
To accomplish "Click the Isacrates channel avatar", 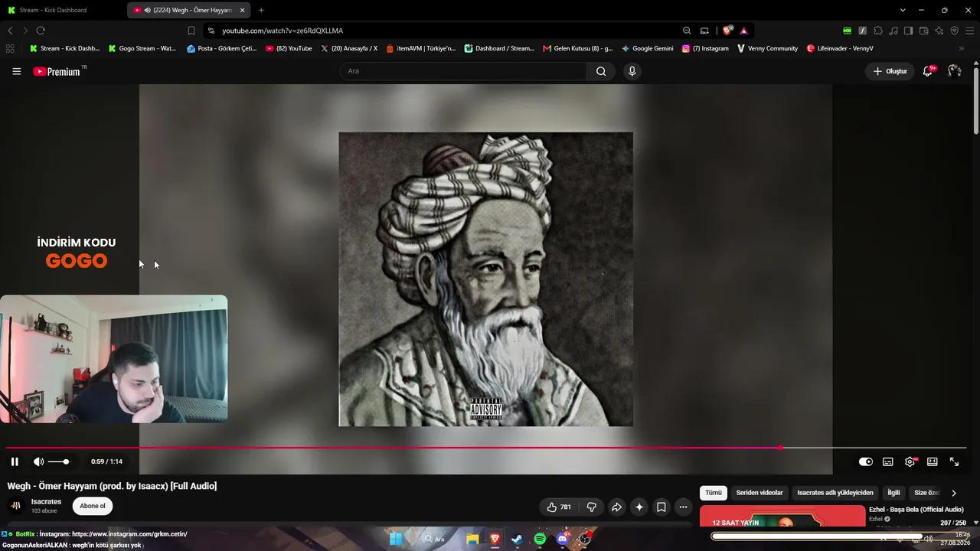I will coord(15,506).
